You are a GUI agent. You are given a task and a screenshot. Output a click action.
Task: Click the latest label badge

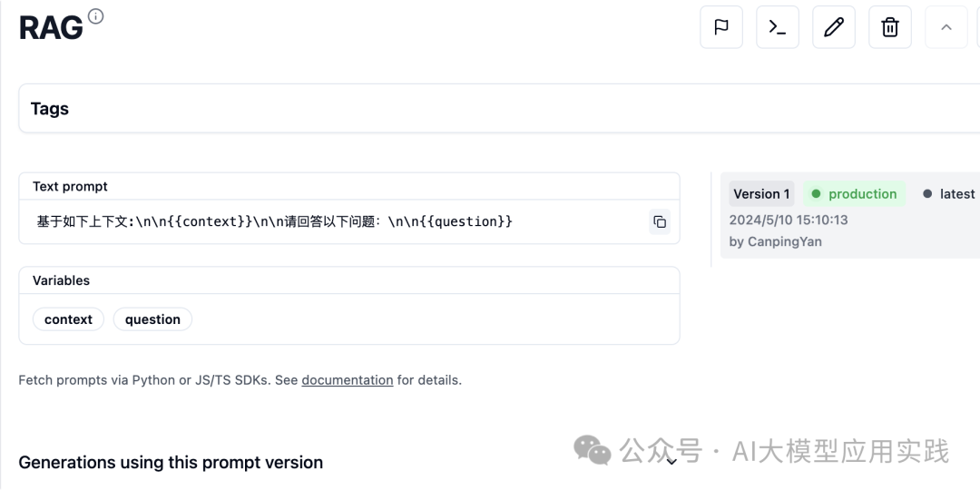click(949, 194)
